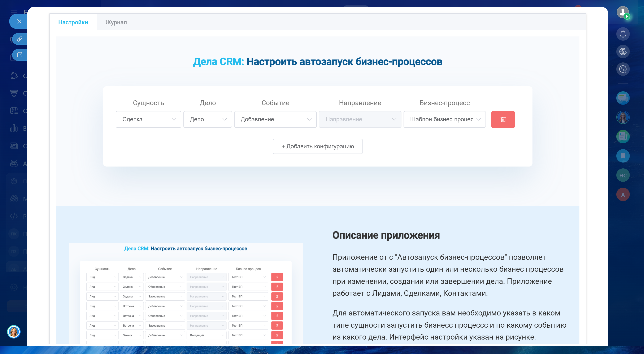Click Добавить конфигурацию button

tap(318, 146)
